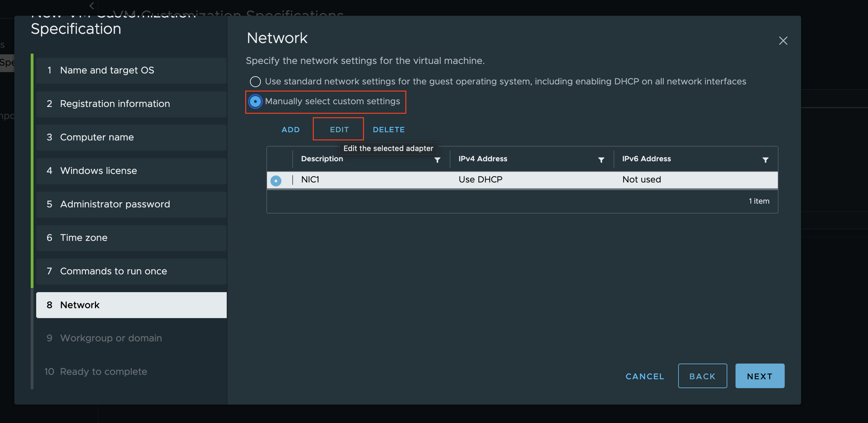Select the NIC1 adapter row radio

tap(276, 180)
